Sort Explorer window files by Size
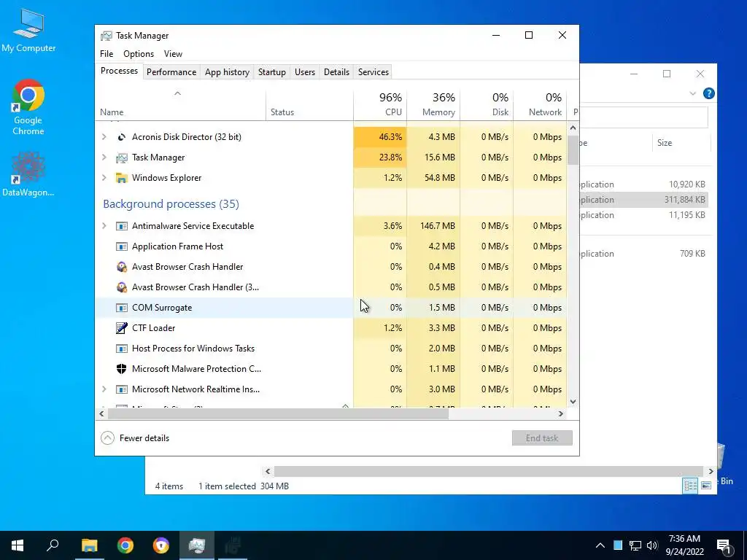Screen dimensions: 747x560 681,143
